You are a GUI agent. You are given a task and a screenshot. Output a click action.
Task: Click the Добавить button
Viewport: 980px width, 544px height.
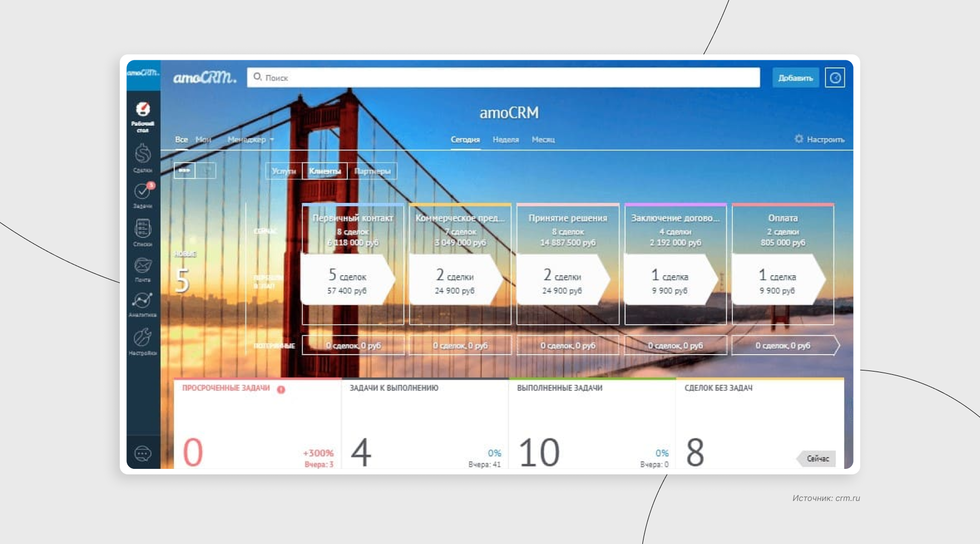click(795, 78)
